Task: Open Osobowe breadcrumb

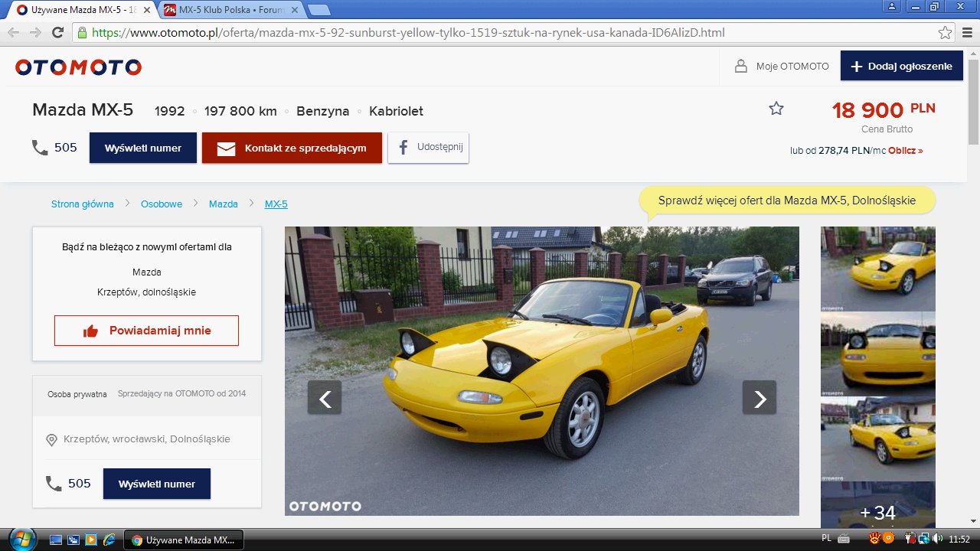Action: (x=162, y=204)
